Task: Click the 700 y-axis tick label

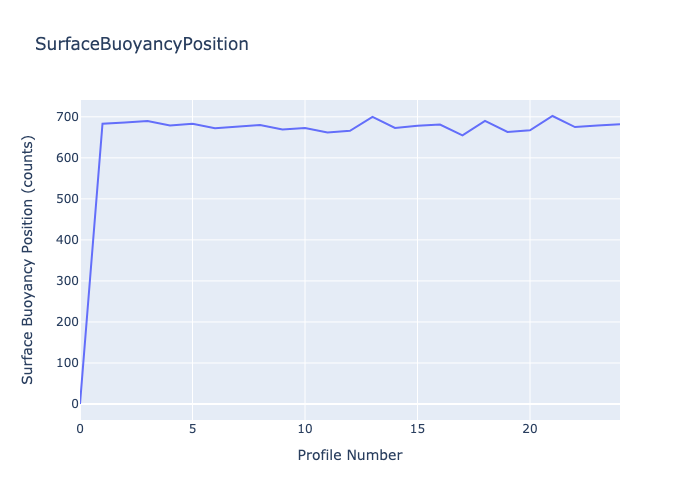Action: click(66, 117)
